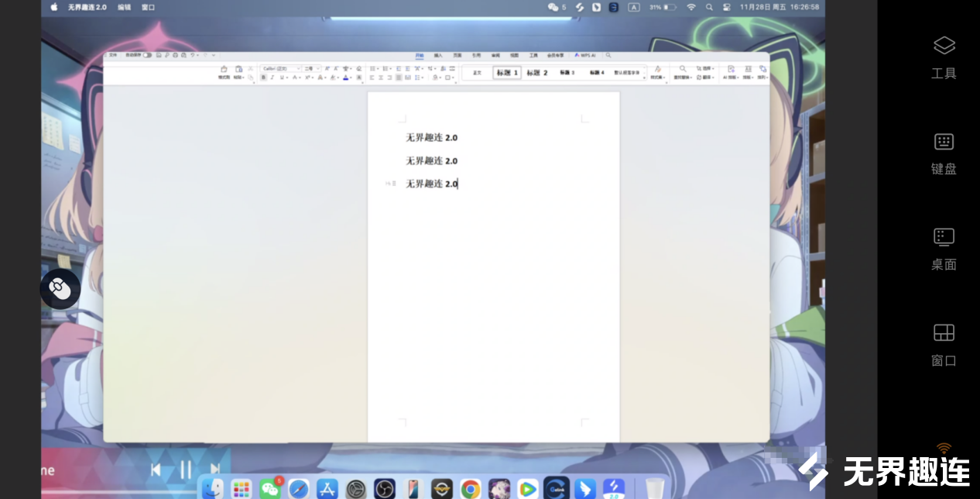The height and width of the screenshot is (499, 980).
Task: Click the Wi-Fi icon in menu bar
Action: tap(690, 7)
